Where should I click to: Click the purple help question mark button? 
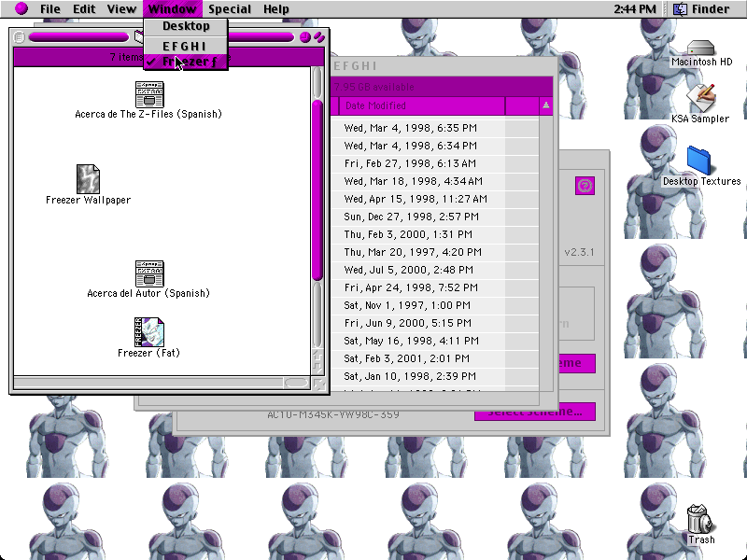click(585, 186)
